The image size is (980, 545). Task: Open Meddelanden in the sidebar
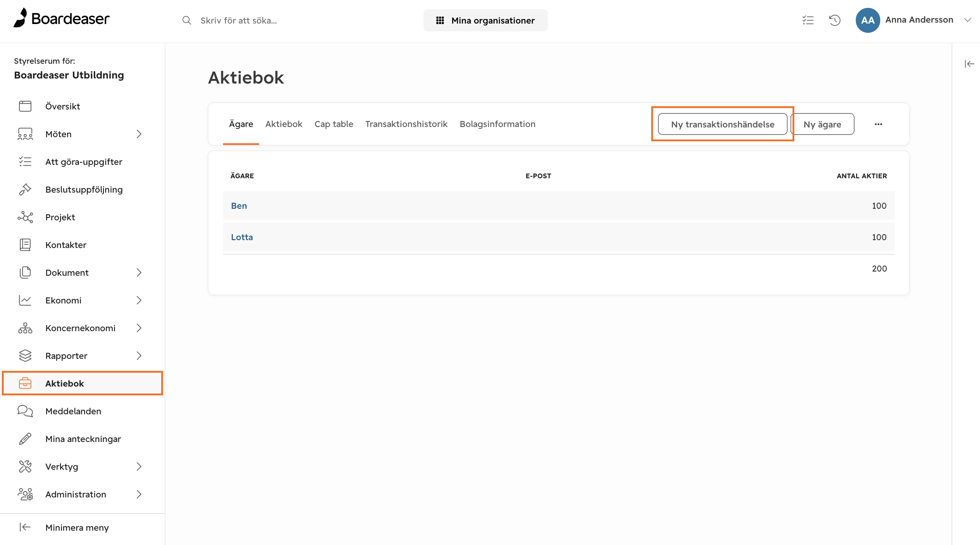pos(73,411)
